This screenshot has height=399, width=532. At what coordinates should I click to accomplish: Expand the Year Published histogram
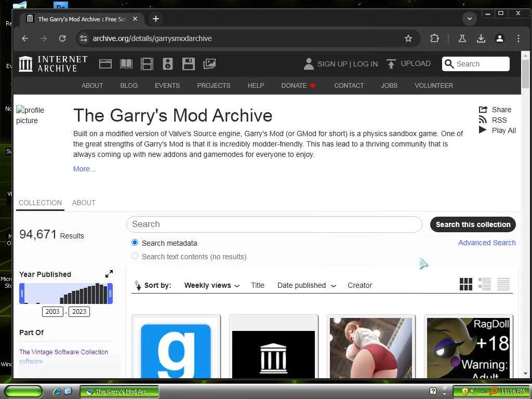click(109, 274)
